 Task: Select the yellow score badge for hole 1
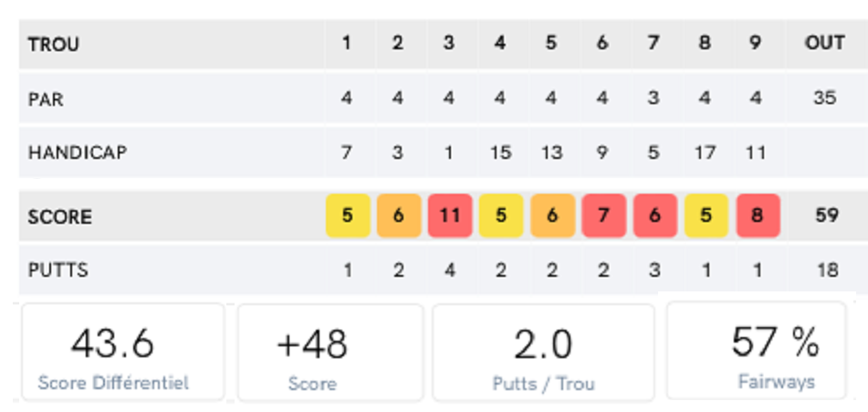tap(348, 217)
